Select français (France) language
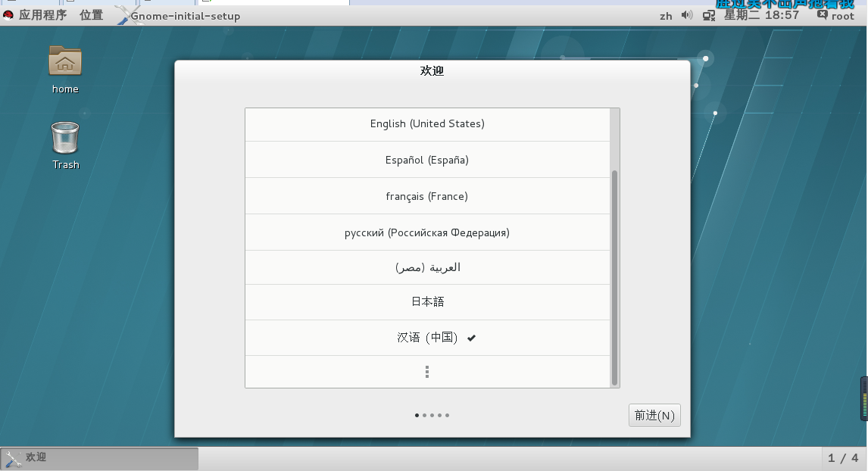 tap(427, 196)
